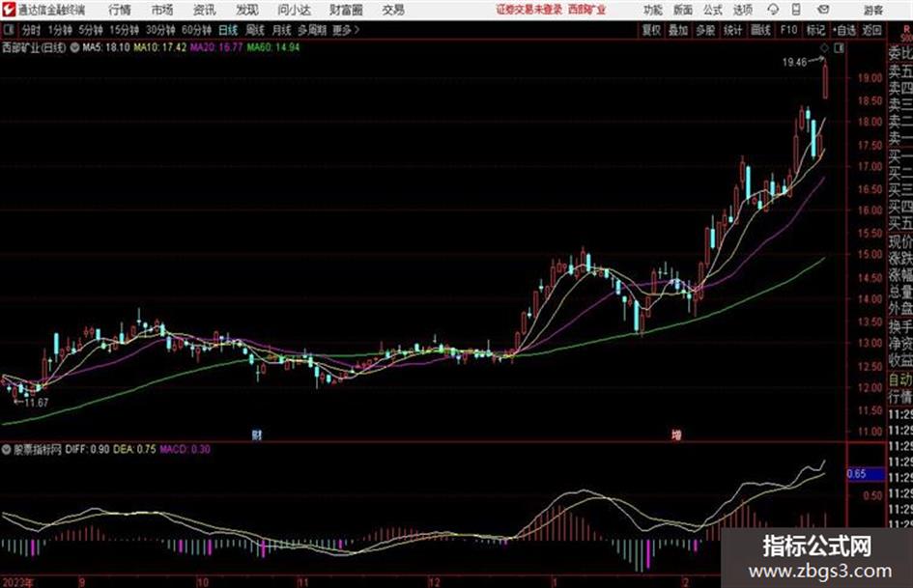Click the 19.46 high price label
Image resolution: width=913 pixels, height=588 pixels.
click(795, 63)
